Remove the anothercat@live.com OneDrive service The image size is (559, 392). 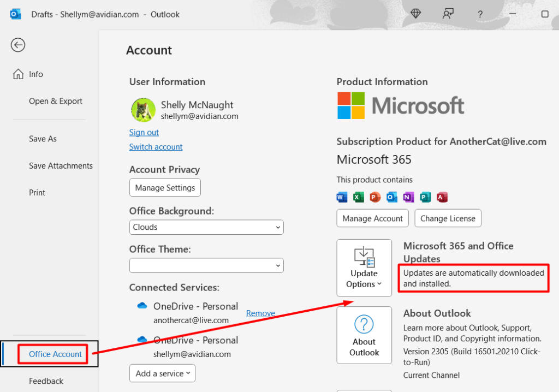(260, 313)
